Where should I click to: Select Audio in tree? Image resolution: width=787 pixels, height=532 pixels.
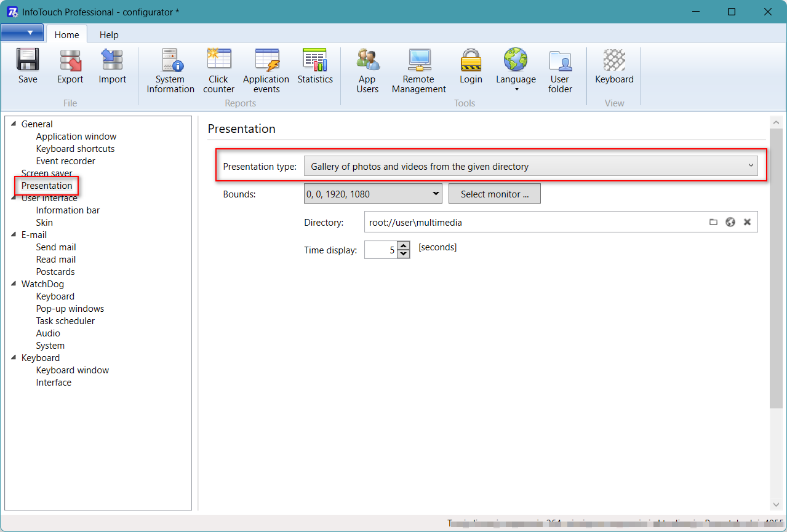[x=48, y=333]
